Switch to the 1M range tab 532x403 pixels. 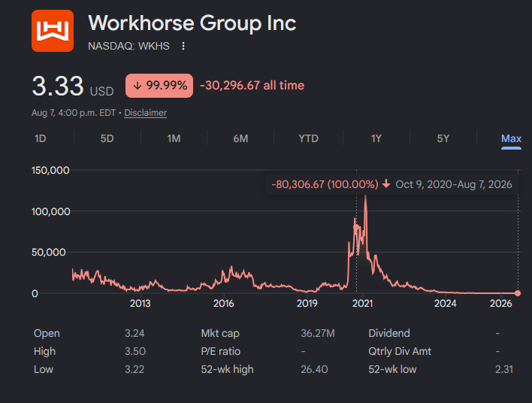tap(174, 138)
